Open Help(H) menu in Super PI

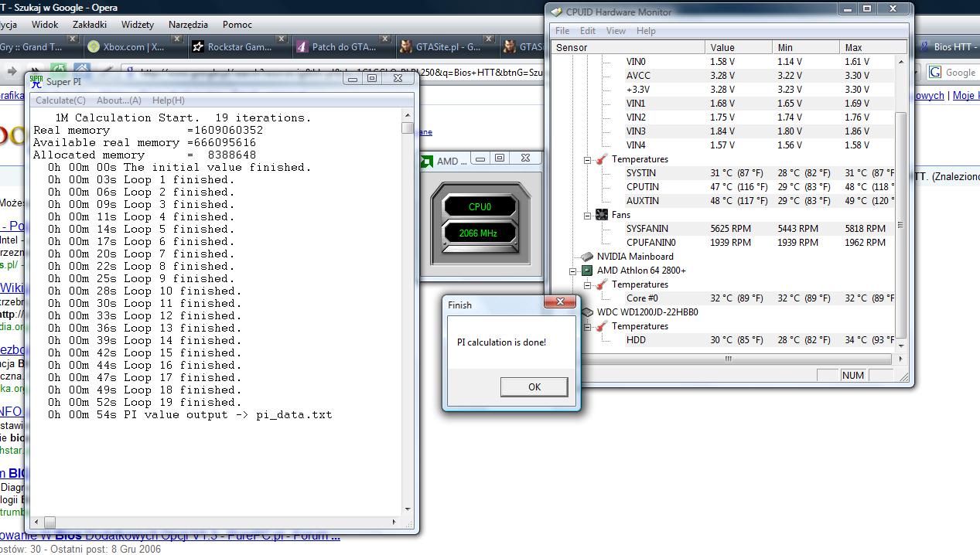pos(168,100)
